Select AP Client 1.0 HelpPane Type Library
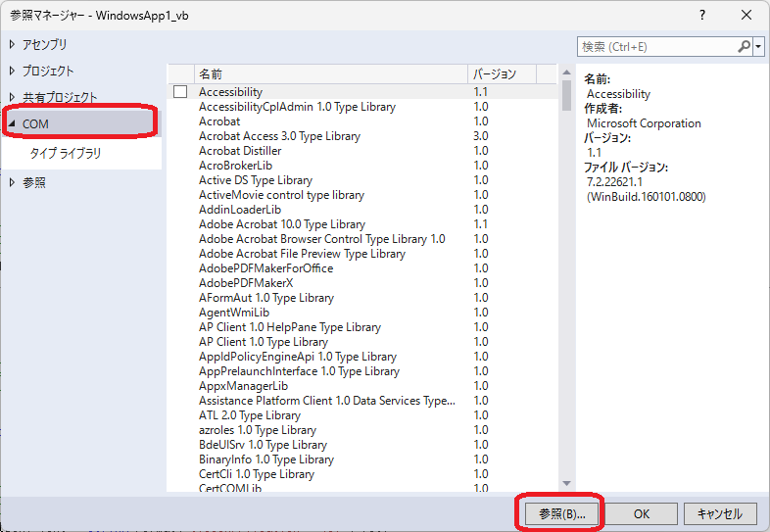Viewport: 770px width, 532px height. click(290, 327)
